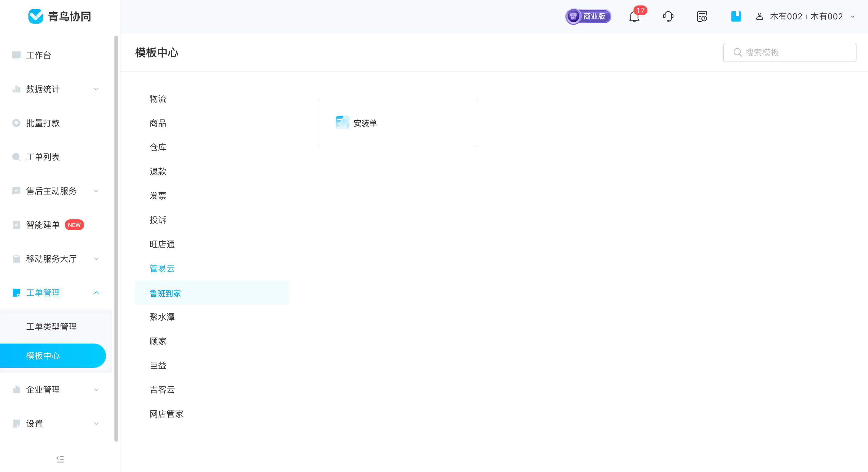Select the 聚水潭 template category
The width and height of the screenshot is (868, 472).
212,317
